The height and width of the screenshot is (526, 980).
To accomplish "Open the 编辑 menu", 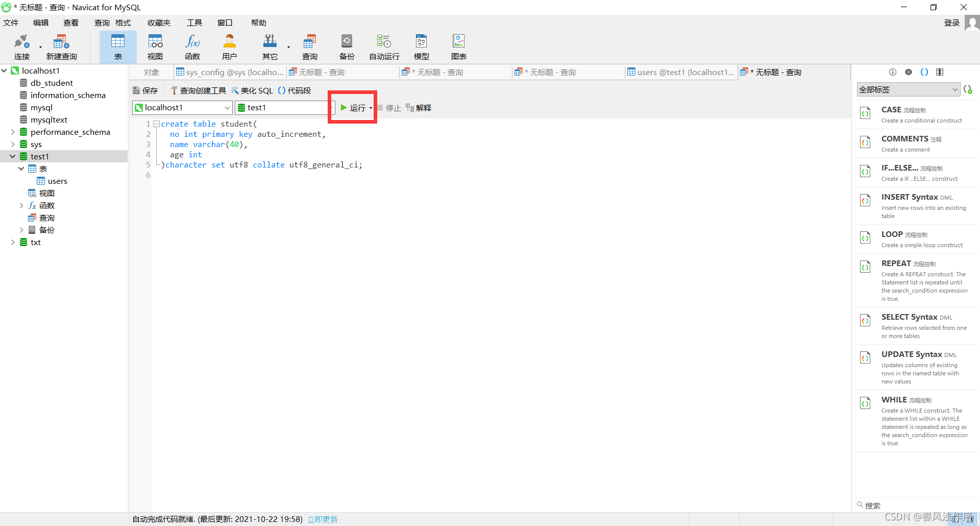I will click(41, 22).
